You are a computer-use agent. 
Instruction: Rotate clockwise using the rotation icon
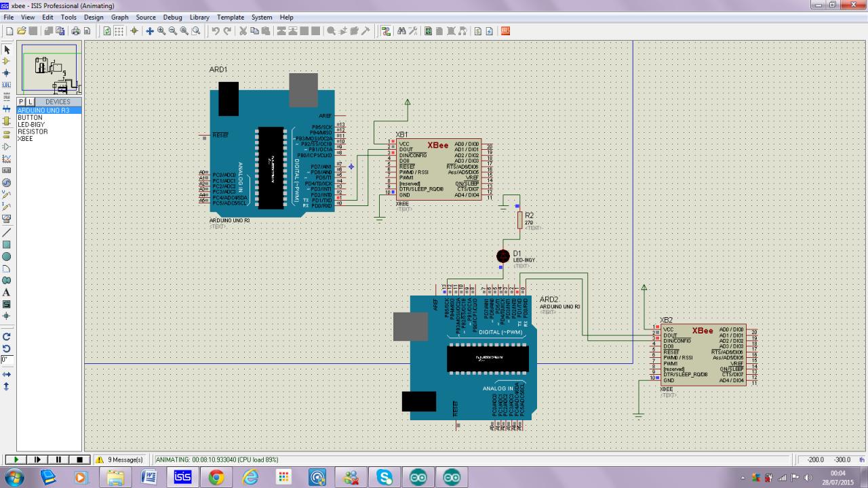pos(7,336)
